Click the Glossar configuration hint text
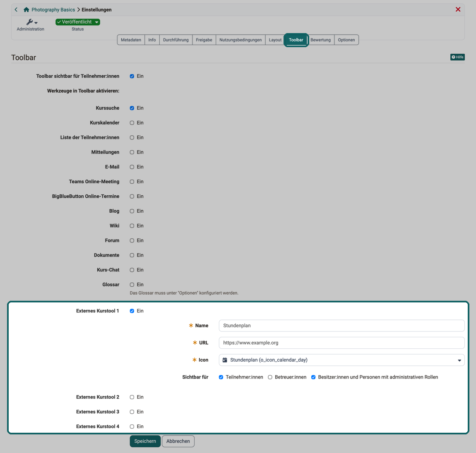 [184, 293]
